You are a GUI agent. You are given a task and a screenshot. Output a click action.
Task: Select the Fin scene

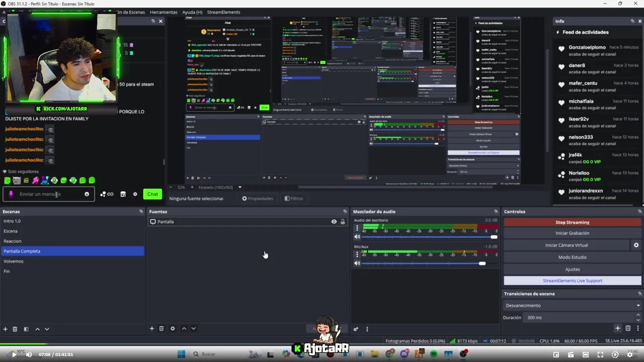tap(72, 271)
